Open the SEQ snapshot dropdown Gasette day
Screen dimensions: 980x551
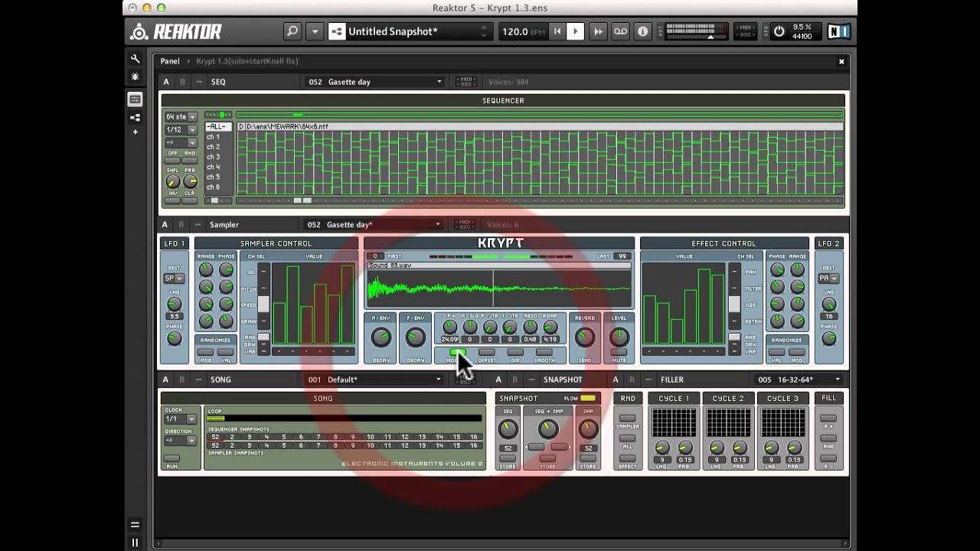(x=374, y=82)
